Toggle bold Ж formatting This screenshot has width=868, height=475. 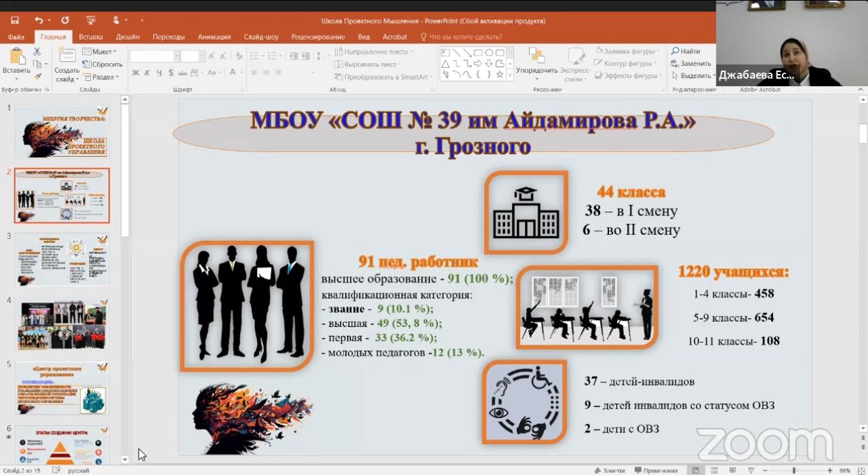tap(136, 73)
